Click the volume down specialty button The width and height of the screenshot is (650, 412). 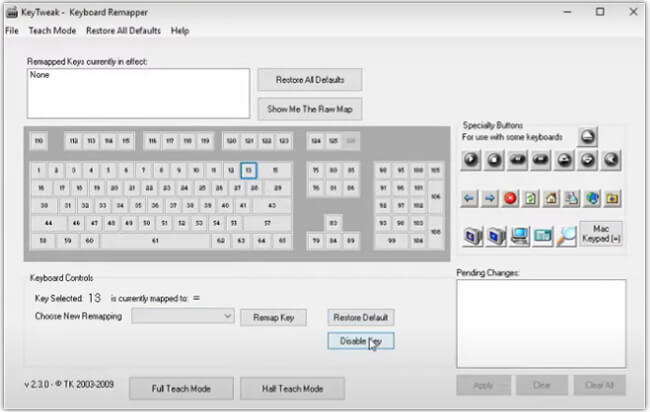click(587, 160)
